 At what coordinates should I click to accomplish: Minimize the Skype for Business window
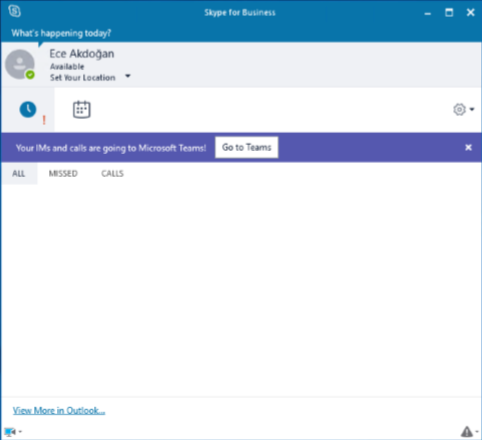(x=428, y=13)
